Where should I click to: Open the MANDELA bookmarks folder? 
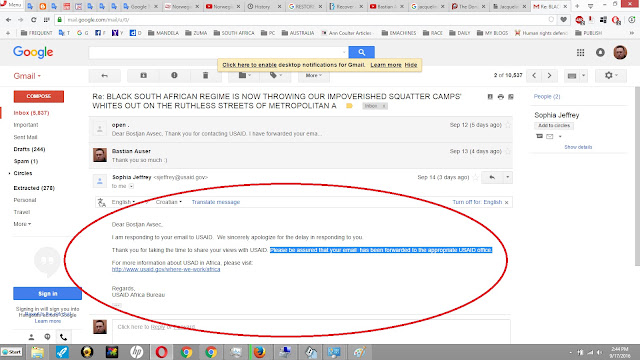pyautogui.click(x=164, y=33)
